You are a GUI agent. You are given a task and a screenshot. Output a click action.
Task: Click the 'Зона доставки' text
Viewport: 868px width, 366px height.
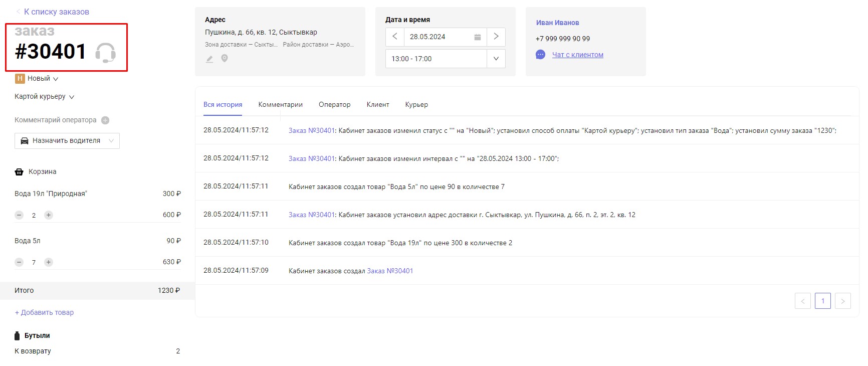click(x=241, y=45)
